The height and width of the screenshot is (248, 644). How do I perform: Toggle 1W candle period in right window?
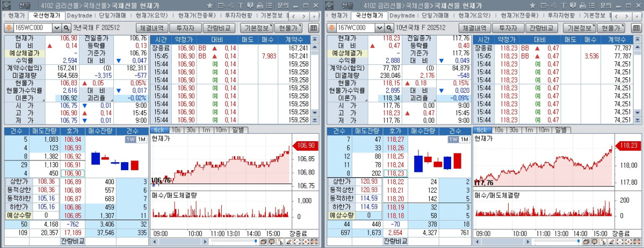click(x=453, y=140)
